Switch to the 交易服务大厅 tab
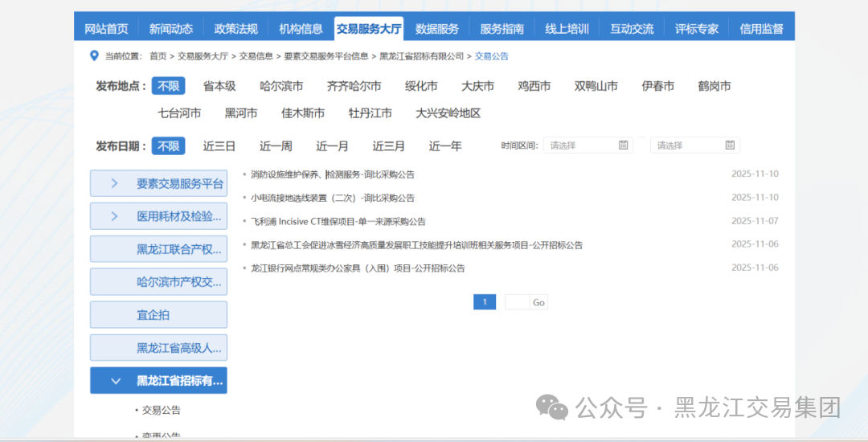The width and height of the screenshot is (868, 442). [x=369, y=28]
